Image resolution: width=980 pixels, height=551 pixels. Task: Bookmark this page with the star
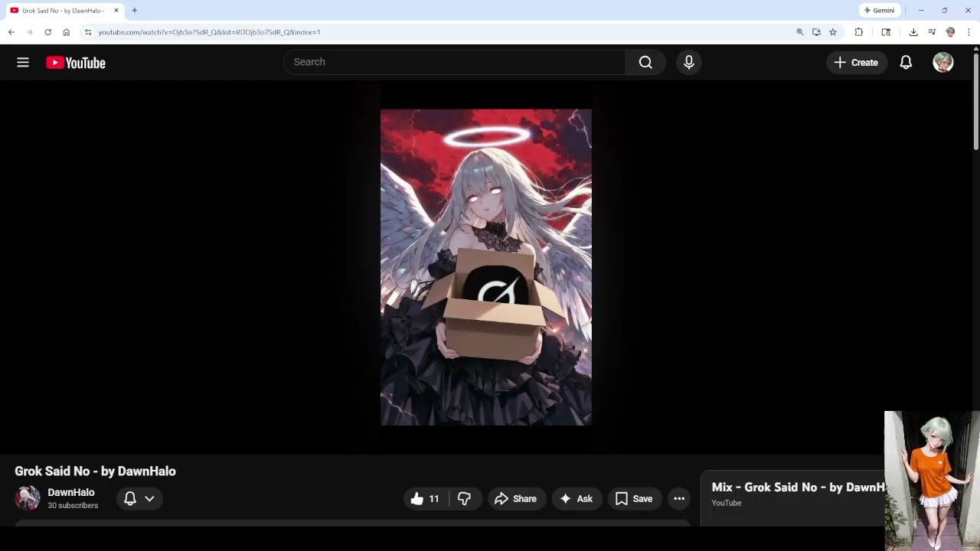click(x=833, y=32)
